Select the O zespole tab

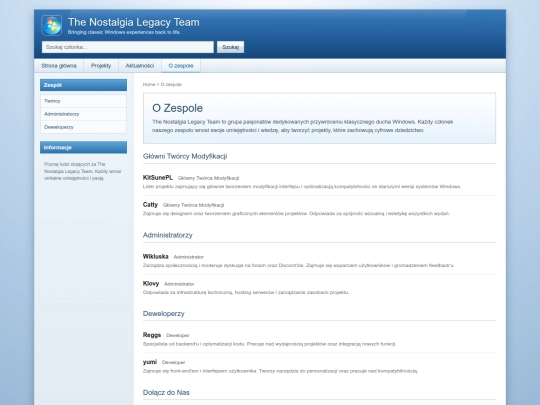tap(181, 66)
